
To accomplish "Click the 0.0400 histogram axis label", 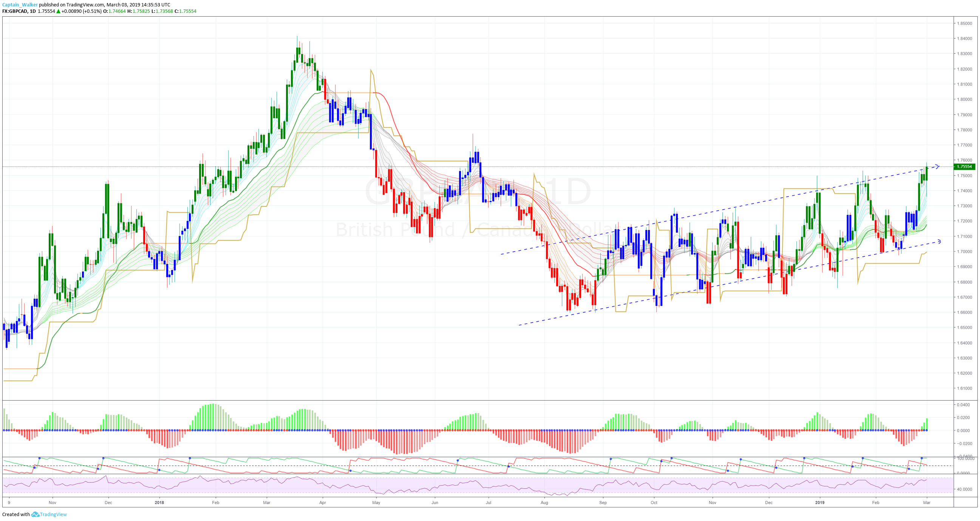I will click(963, 405).
